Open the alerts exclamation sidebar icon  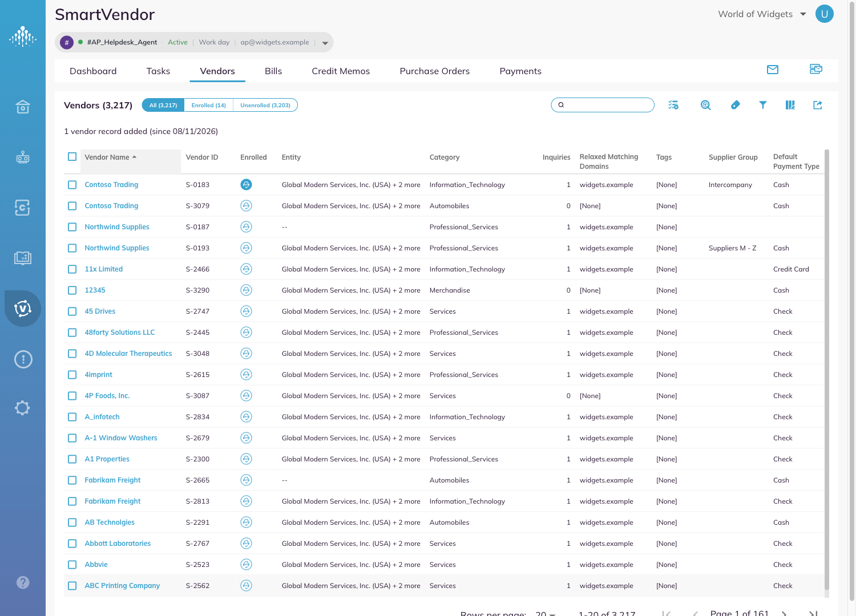pyautogui.click(x=23, y=359)
